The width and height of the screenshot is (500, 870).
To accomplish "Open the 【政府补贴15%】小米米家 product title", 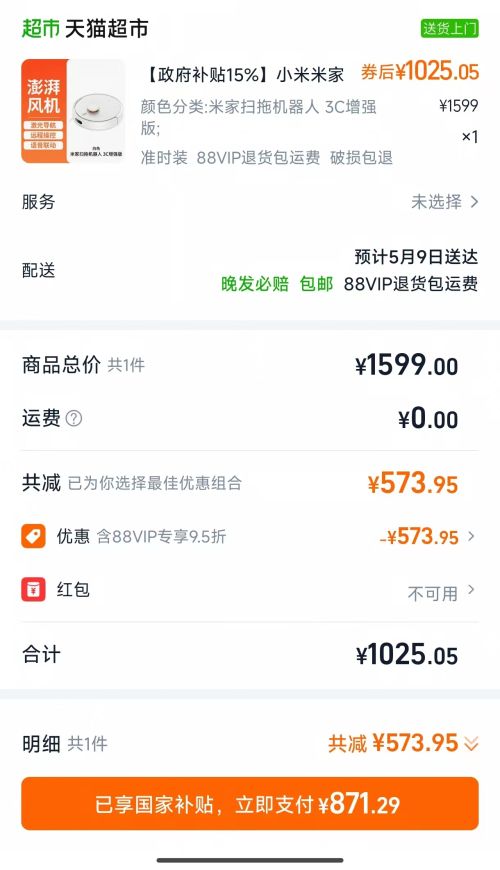I will tap(244, 74).
